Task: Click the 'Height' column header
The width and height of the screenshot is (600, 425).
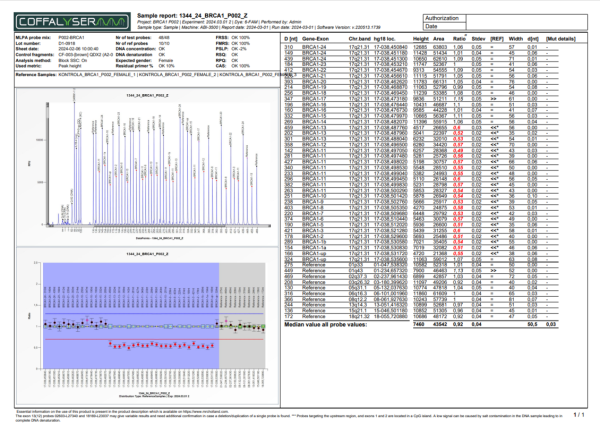Action: pos(421,39)
